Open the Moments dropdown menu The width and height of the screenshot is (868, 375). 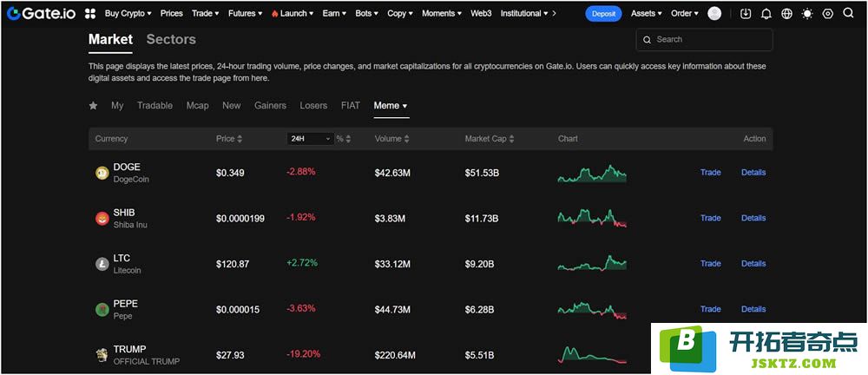pyautogui.click(x=442, y=13)
